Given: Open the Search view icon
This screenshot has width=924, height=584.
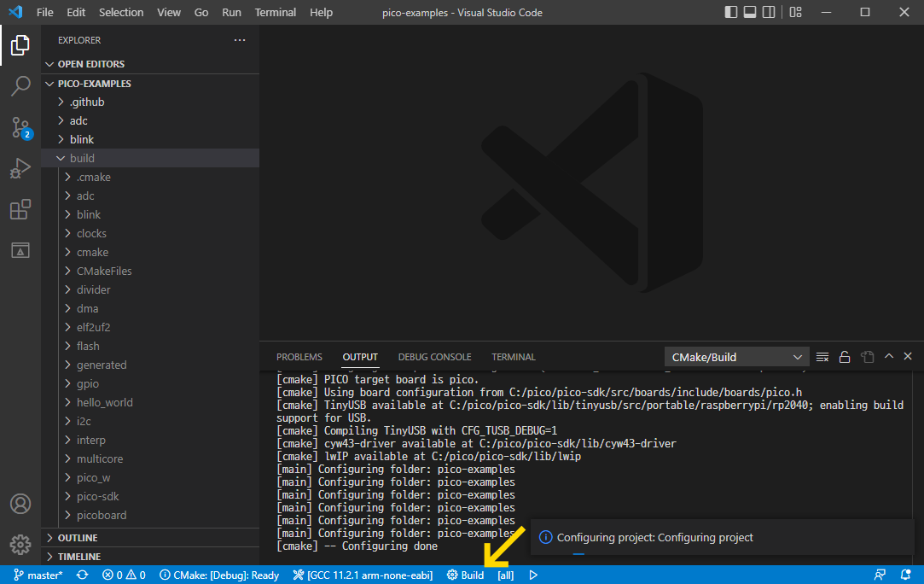Looking at the screenshot, I should point(20,86).
